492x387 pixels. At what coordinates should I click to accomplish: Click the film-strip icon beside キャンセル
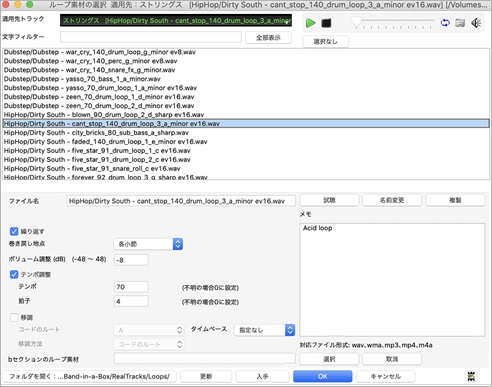471,376
